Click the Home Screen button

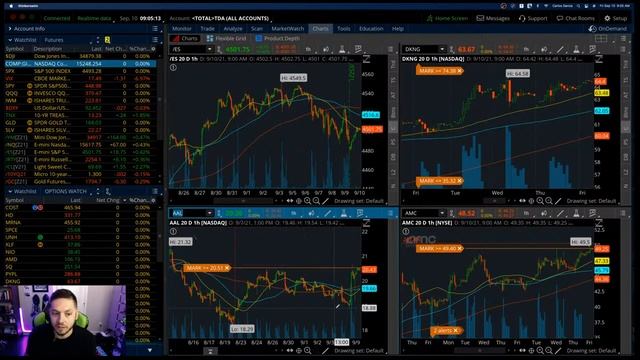pyautogui.click(x=447, y=18)
